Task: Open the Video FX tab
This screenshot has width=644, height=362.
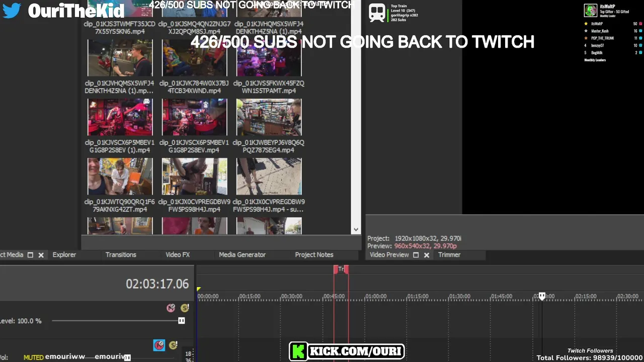Action: click(x=178, y=255)
